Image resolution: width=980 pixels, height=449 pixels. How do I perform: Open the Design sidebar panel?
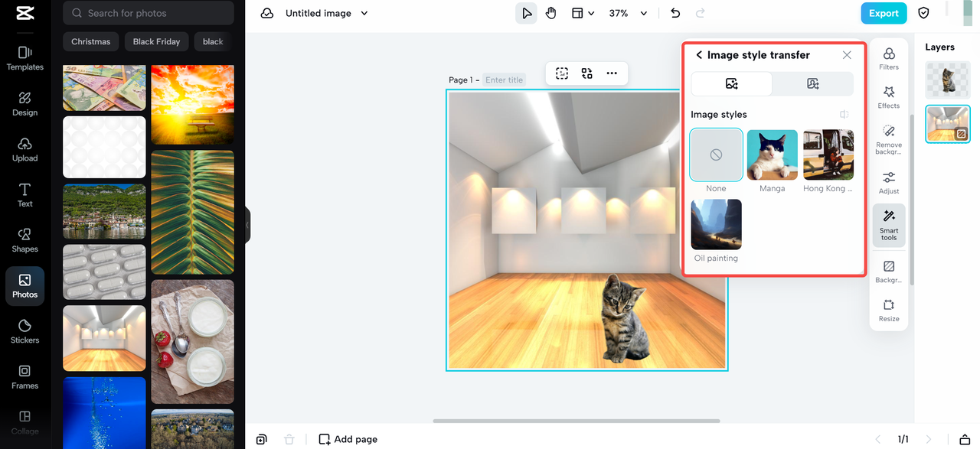pyautogui.click(x=24, y=103)
